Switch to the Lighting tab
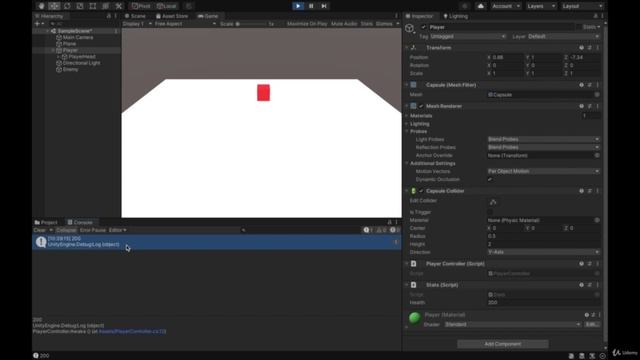This screenshot has width=640, height=360. pyautogui.click(x=456, y=16)
